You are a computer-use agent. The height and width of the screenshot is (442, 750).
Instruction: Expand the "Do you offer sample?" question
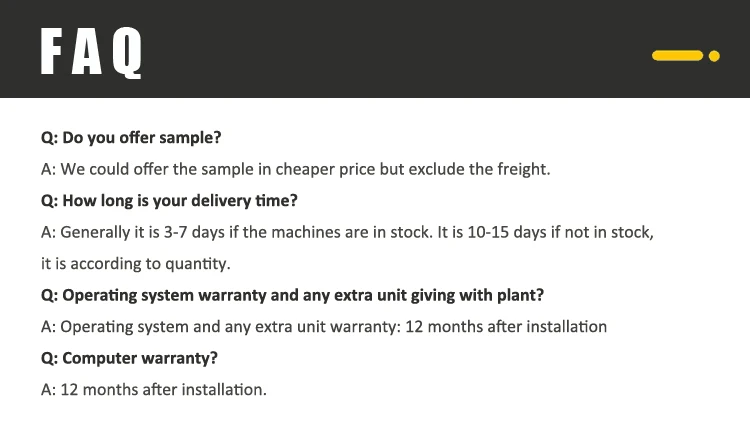(131, 138)
